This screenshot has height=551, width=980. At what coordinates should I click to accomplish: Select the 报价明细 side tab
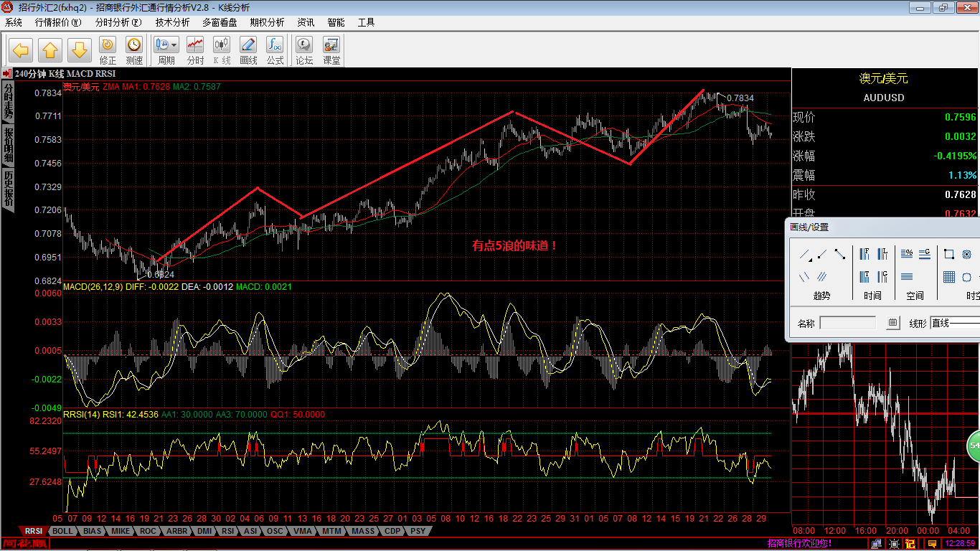8,145
